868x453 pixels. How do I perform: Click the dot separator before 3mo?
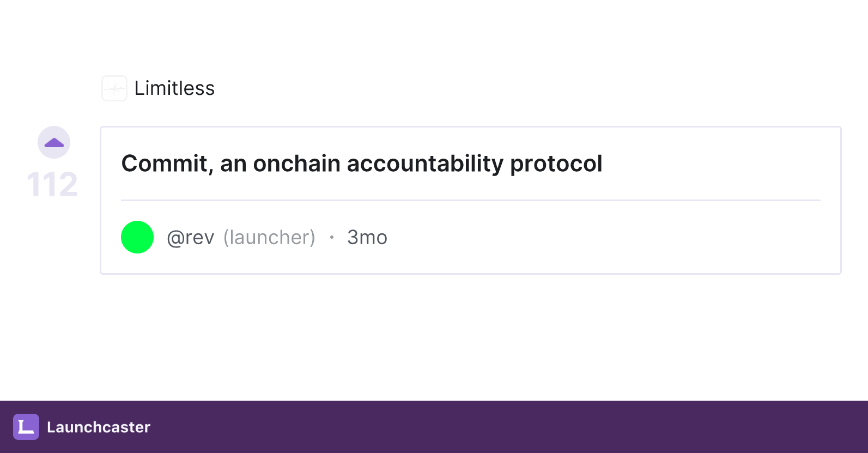[331, 237]
